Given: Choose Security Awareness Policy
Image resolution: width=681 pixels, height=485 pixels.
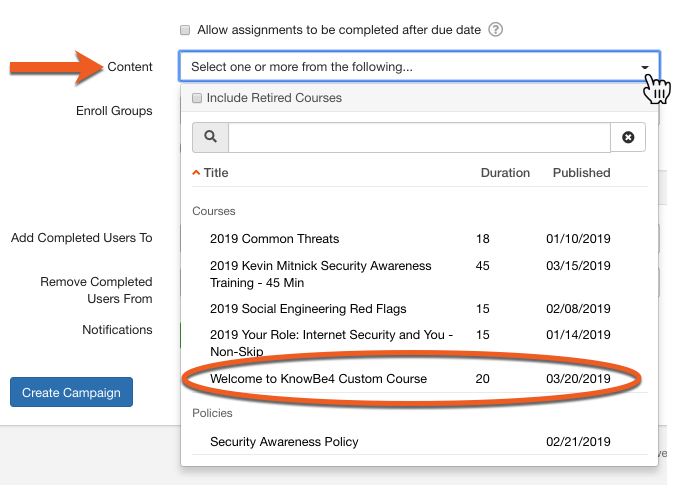Looking at the screenshot, I should coord(284,441).
